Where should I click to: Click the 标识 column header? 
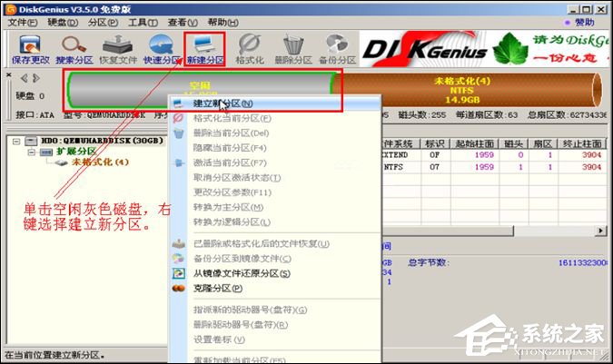435,143
